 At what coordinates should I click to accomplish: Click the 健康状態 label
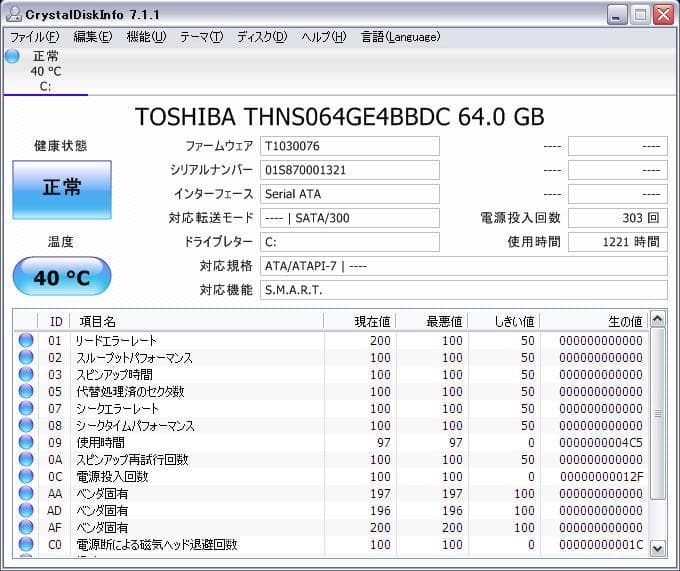[x=61, y=146]
